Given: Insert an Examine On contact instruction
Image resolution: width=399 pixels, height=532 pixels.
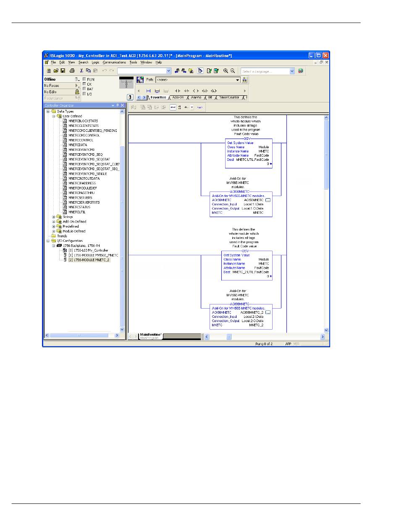Looking at the screenshot, I should click(x=177, y=91).
